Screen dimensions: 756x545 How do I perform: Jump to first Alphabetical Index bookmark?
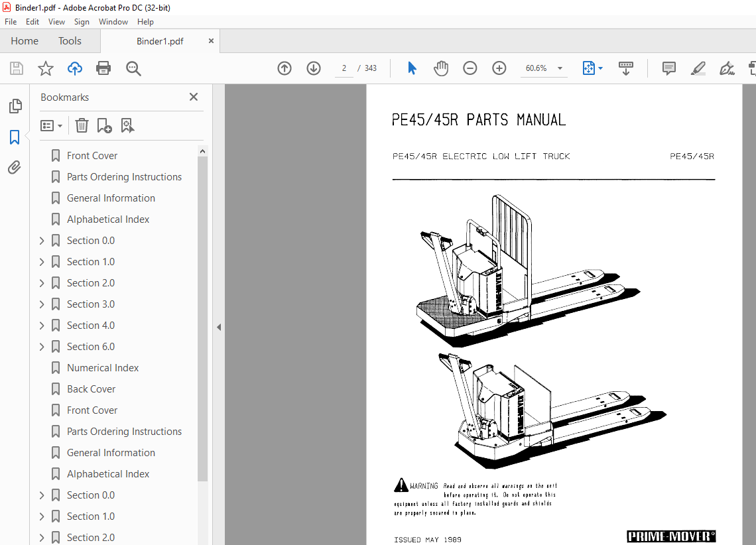tap(108, 219)
